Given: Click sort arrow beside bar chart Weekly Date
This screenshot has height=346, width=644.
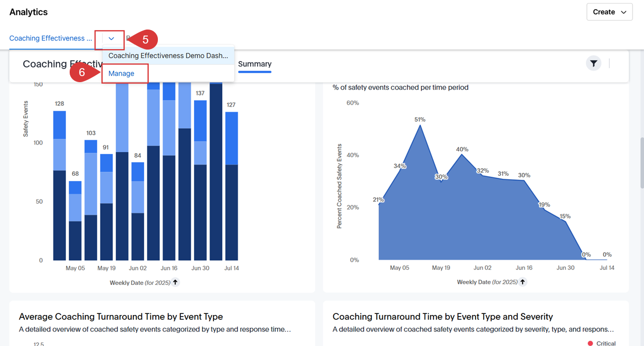Looking at the screenshot, I should (175, 282).
